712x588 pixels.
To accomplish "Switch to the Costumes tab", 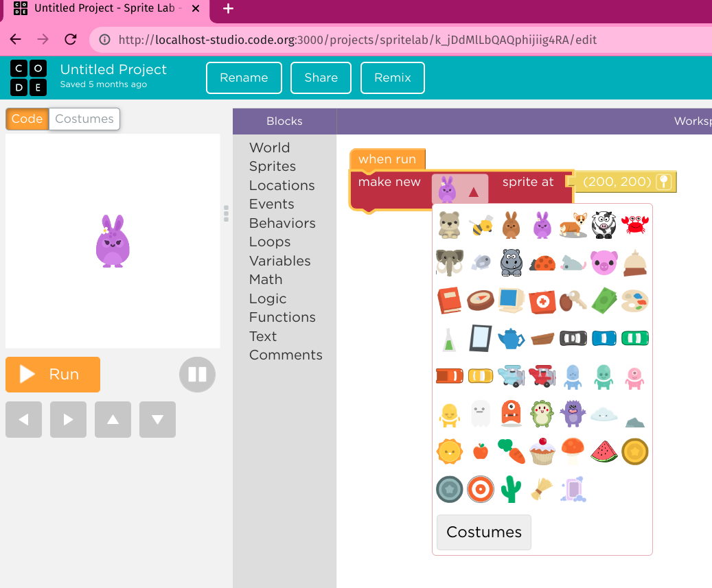I will pyautogui.click(x=84, y=119).
